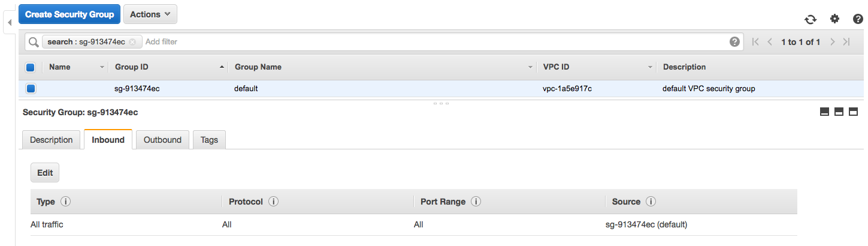Click the refresh icon
The image size is (868, 246).
(810, 19)
